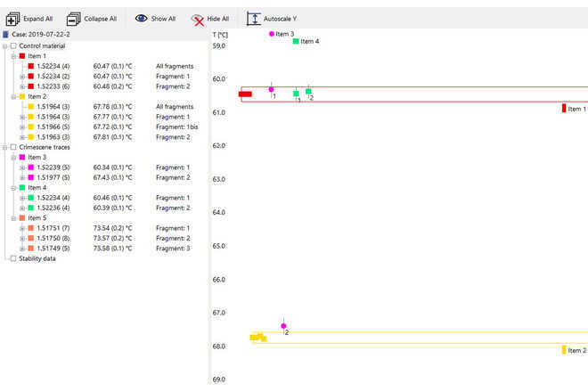
Task: Expand the 1.52233 (6) fragment row
Action: (x=22, y=86)
